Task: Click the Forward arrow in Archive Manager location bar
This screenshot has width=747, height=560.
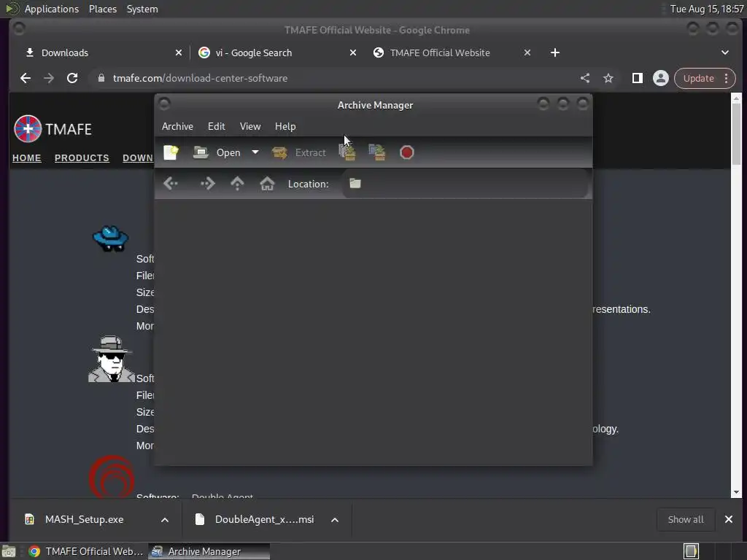Action: pos(208,183)
